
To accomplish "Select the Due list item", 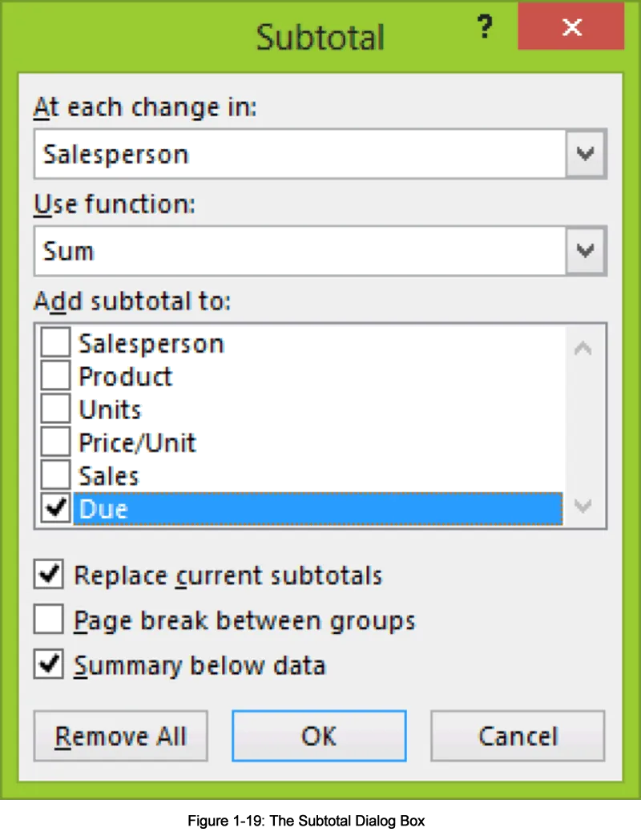I will pyautogui.click(x=316, y=509).
